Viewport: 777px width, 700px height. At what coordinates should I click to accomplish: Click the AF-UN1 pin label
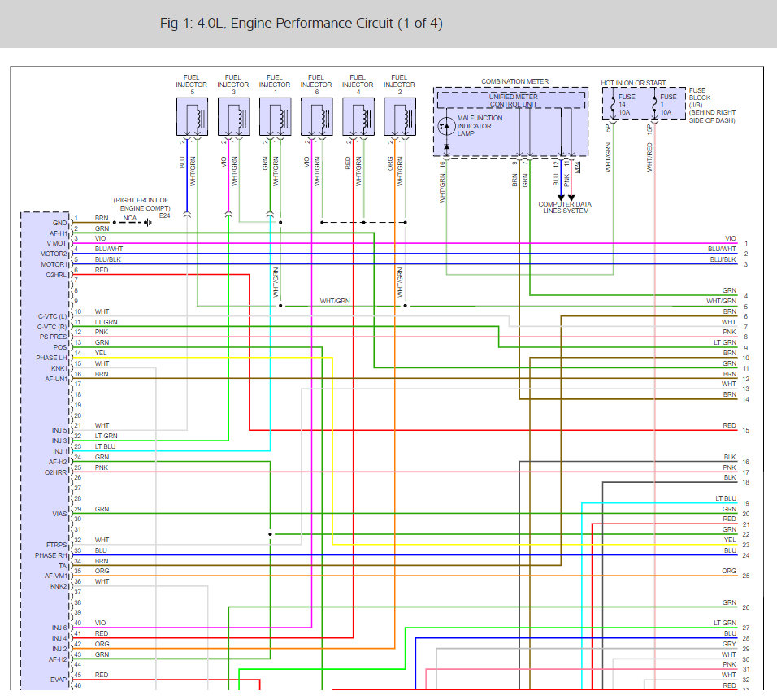pyautogui.click(x=56, y=379)
